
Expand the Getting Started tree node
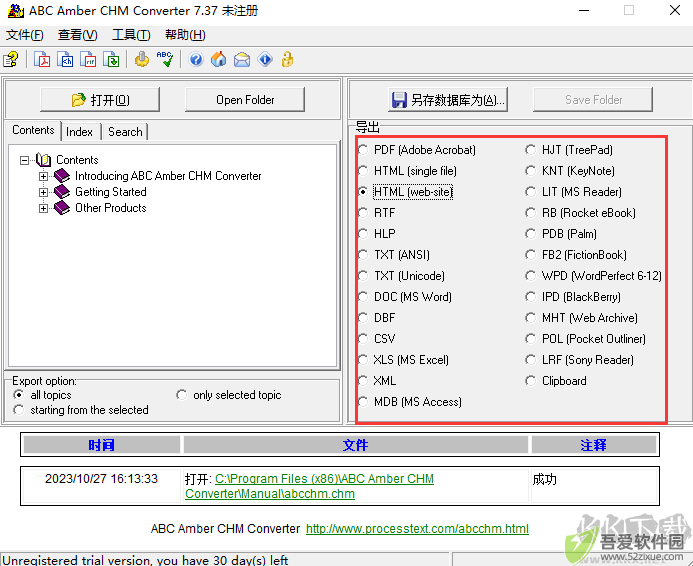pyautogui.click(x=43, y=192)
